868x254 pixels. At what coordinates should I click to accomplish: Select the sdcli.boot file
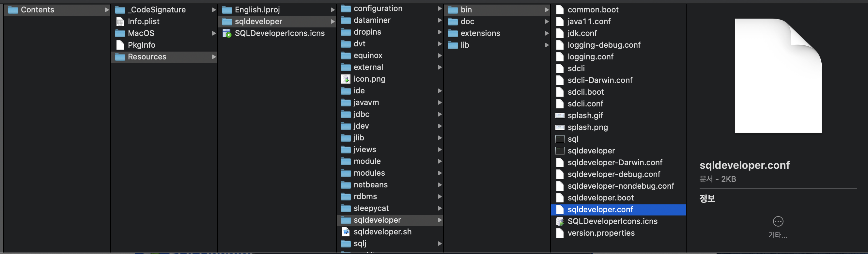click(x=618, y=92)
